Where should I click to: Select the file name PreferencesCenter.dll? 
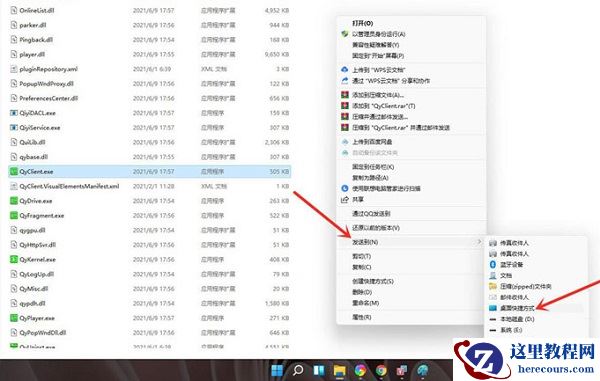pyautogui.click(x=49, y=98)
